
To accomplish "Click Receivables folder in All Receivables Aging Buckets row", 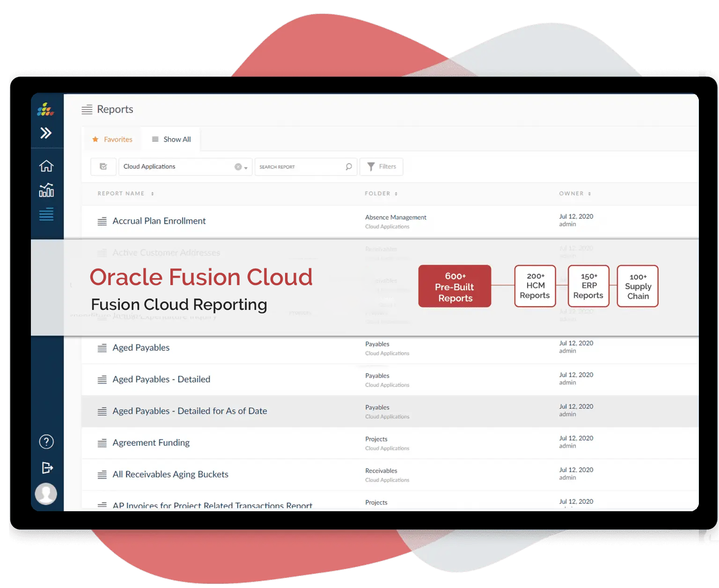I will coord(381,471).
